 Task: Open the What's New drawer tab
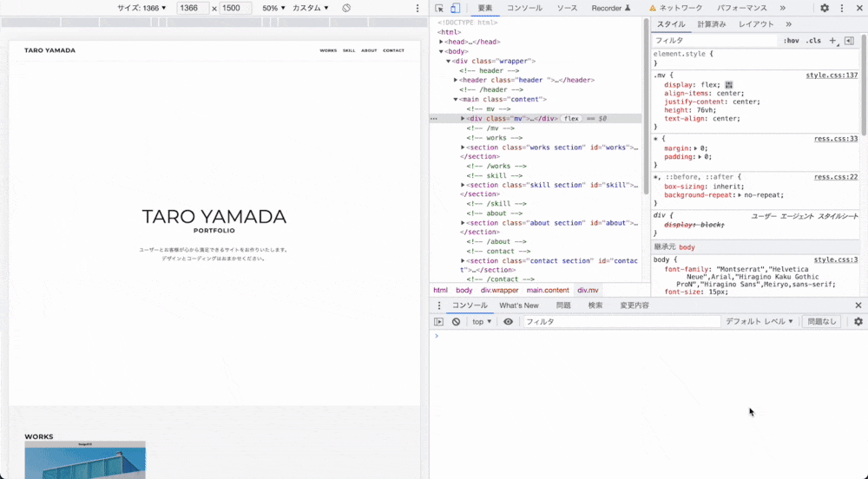(519, 305)
